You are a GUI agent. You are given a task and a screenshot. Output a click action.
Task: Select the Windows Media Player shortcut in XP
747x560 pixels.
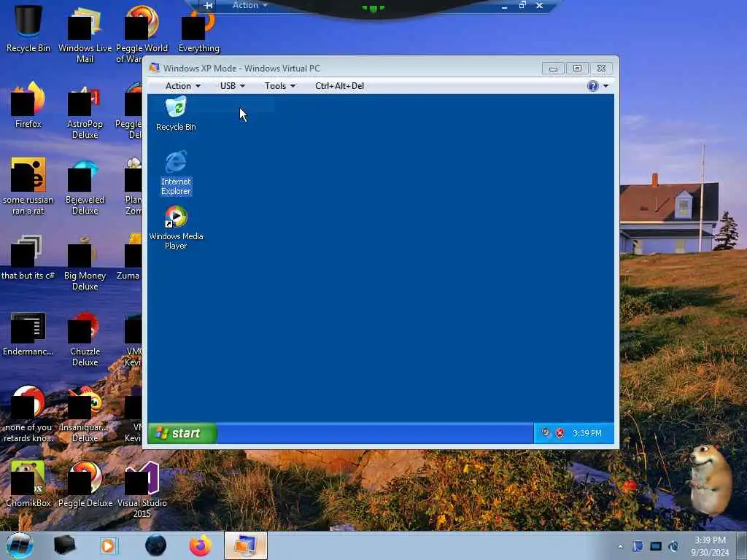176,227
